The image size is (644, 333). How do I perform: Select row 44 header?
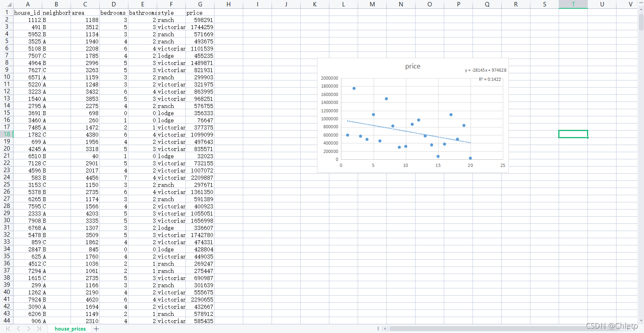[x=7, y=320]
